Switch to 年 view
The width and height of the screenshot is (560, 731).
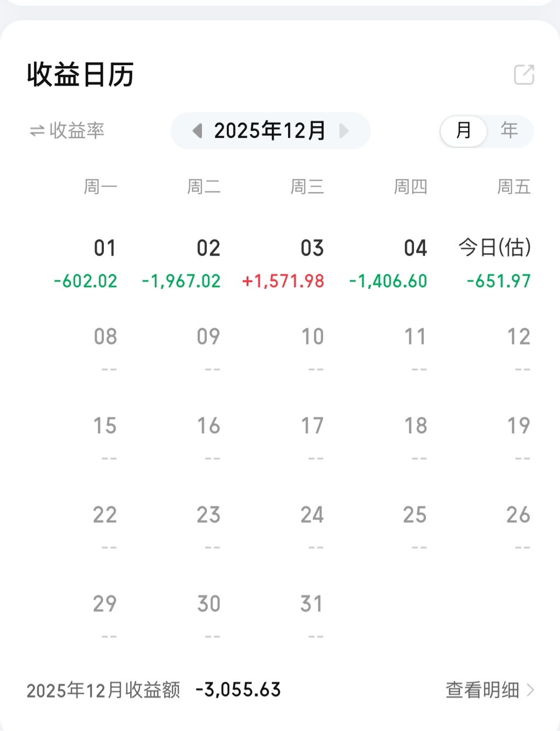pyautogui.click(x=509, y=131)
